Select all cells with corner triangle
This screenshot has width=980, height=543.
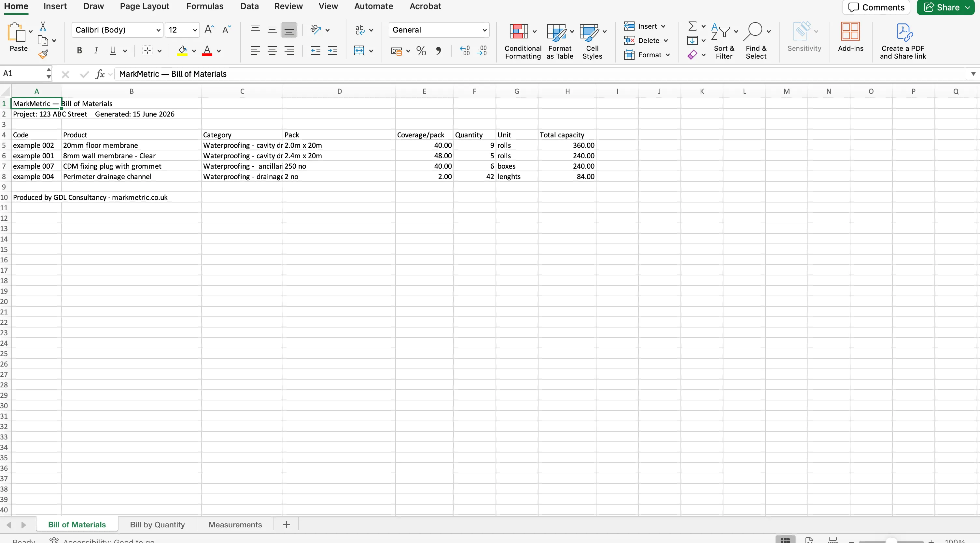click(5, 91)
